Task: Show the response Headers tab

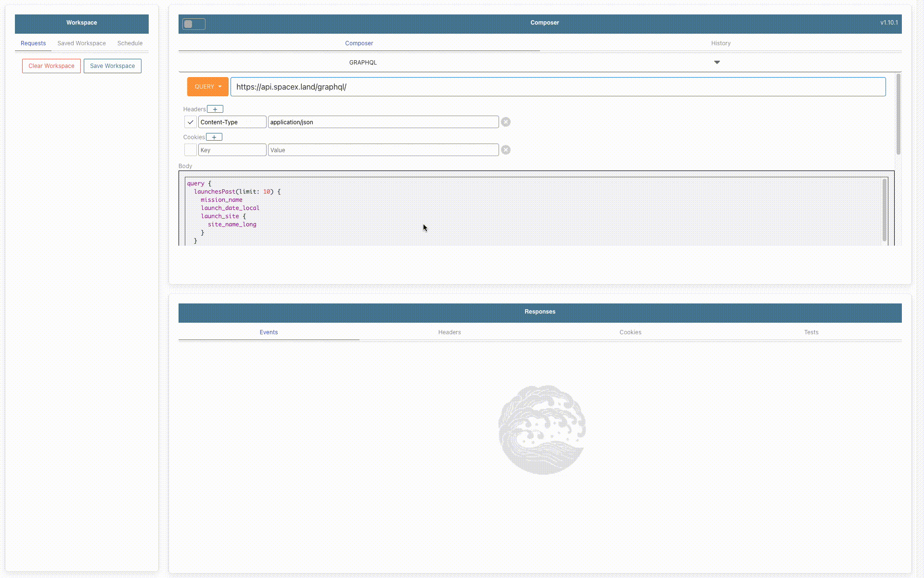Action: (x=449, y=332)
